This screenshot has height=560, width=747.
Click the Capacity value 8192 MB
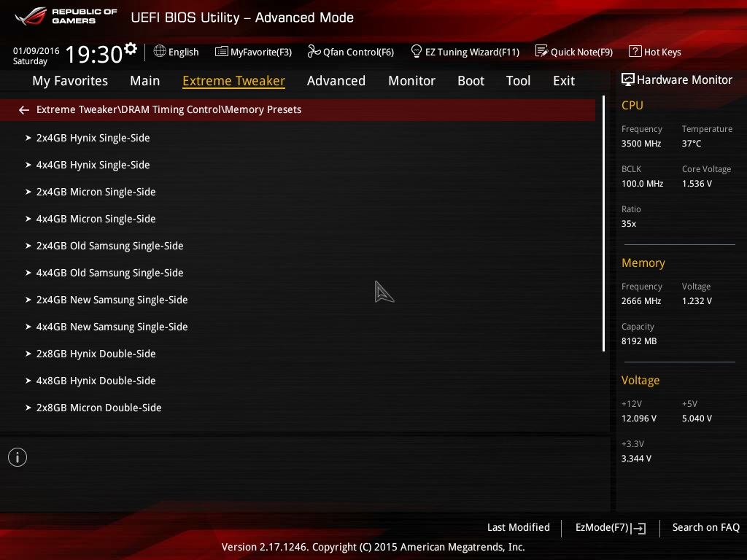click(639, 341)
